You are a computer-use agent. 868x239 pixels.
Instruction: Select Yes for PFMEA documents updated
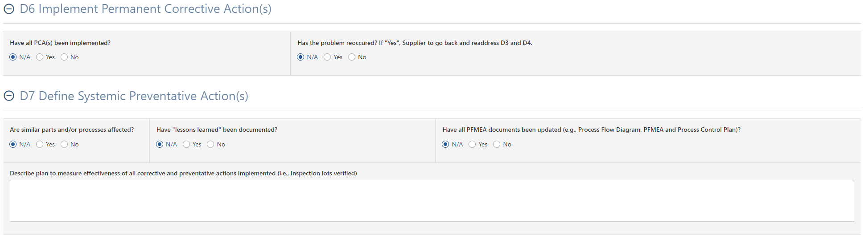(x=472, y=144)
